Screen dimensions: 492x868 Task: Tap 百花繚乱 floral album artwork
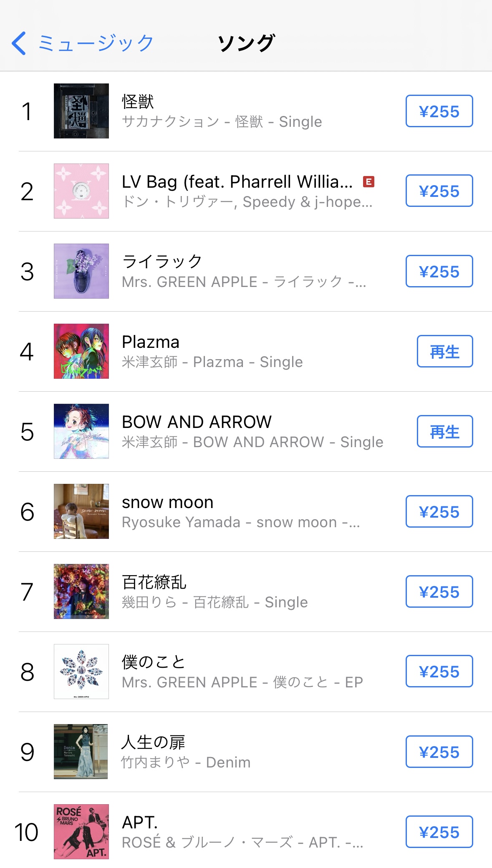pos(81,591)
